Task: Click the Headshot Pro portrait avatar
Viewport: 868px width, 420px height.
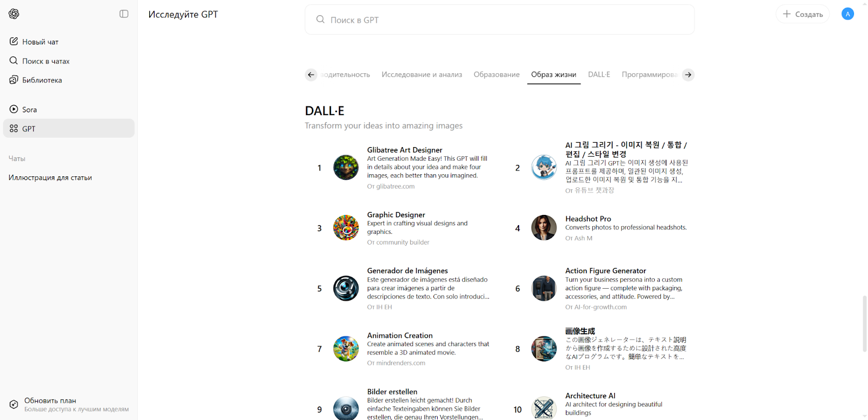Action: (544, 228)
